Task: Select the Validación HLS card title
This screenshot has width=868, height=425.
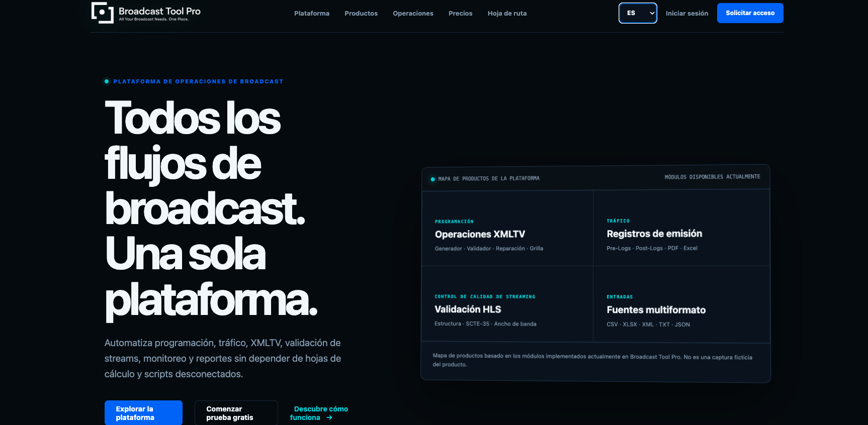Action: click(468, 309)
